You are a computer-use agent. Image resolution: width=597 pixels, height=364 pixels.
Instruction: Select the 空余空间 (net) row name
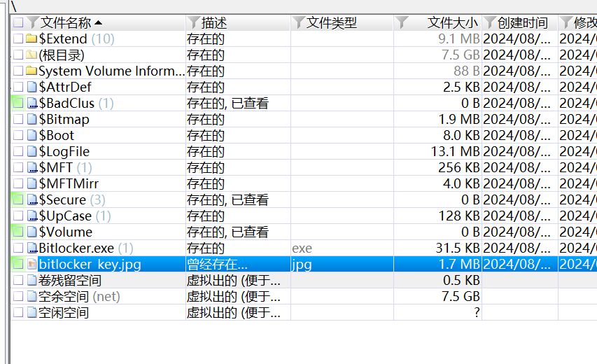click(79, 297)
